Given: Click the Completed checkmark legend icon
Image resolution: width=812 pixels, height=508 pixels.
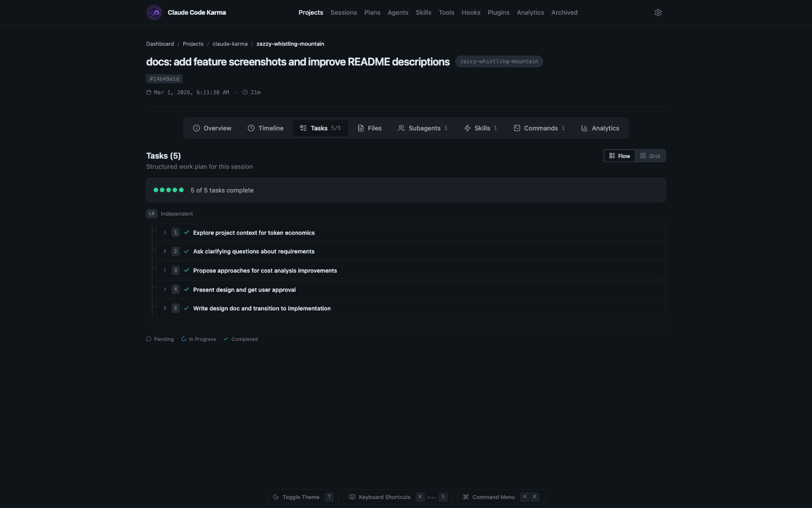Looking at the screenshot, I should [226, 339].
